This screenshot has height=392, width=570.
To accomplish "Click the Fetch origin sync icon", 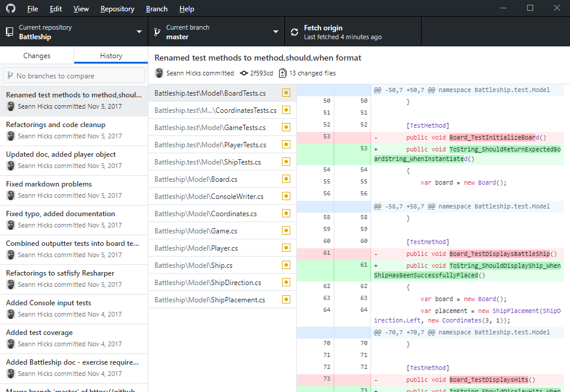I will (x=294, y=32).
